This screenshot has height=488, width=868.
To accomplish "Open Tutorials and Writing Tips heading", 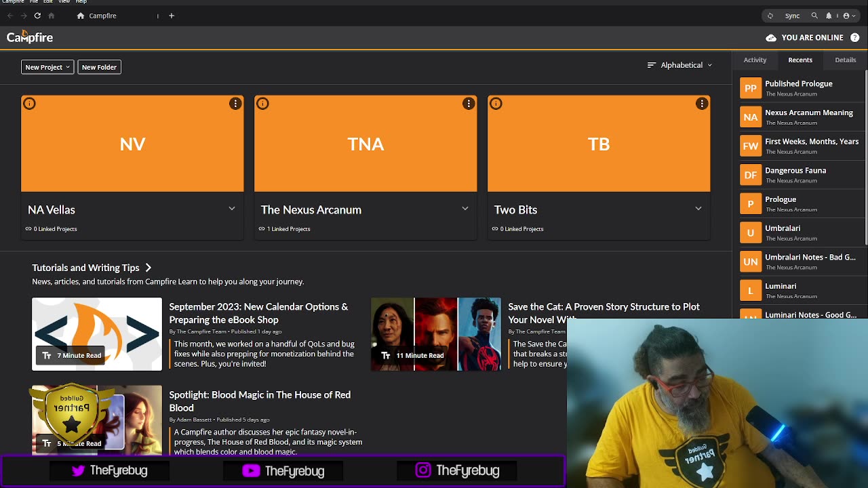I will click(85, 268).
